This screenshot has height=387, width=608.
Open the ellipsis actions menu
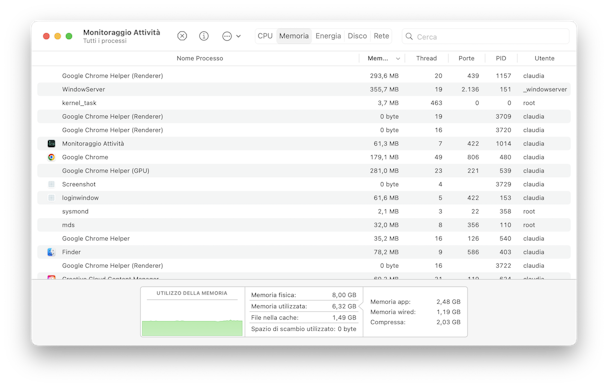pos(231,36)
